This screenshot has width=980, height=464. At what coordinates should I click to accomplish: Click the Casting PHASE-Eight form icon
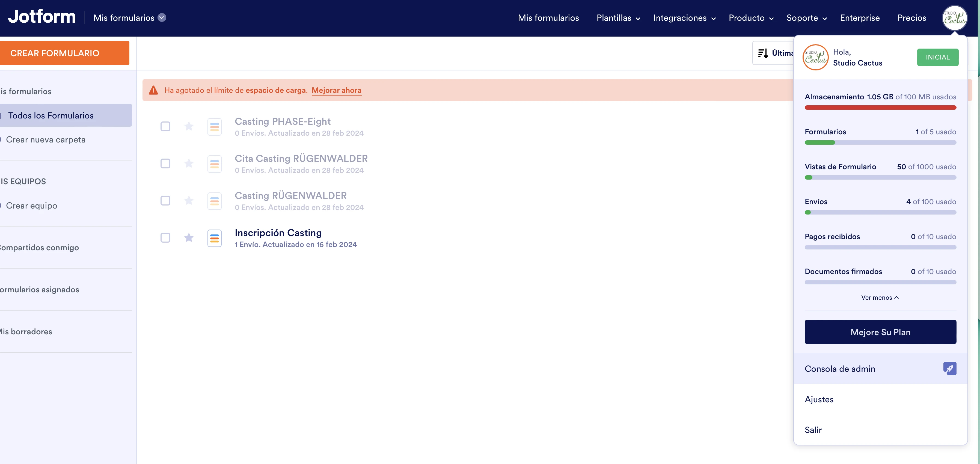tap(215, 127)
